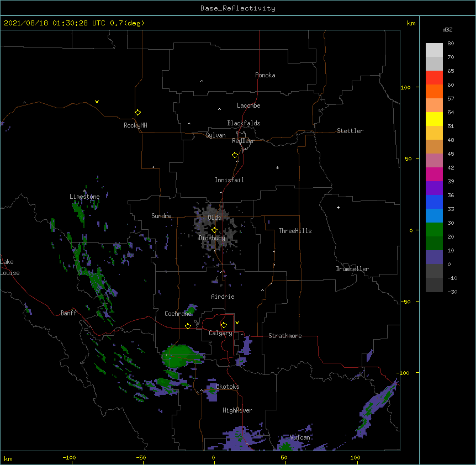Click the Airdrie city label
The image size is (476, 465).
click(223, 297)
